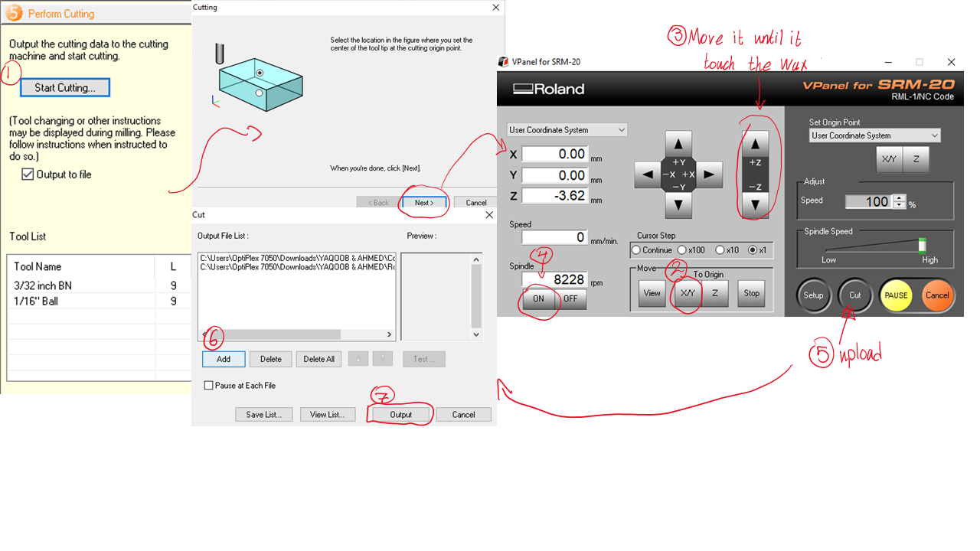Click the +Z up arrow button

756,144
